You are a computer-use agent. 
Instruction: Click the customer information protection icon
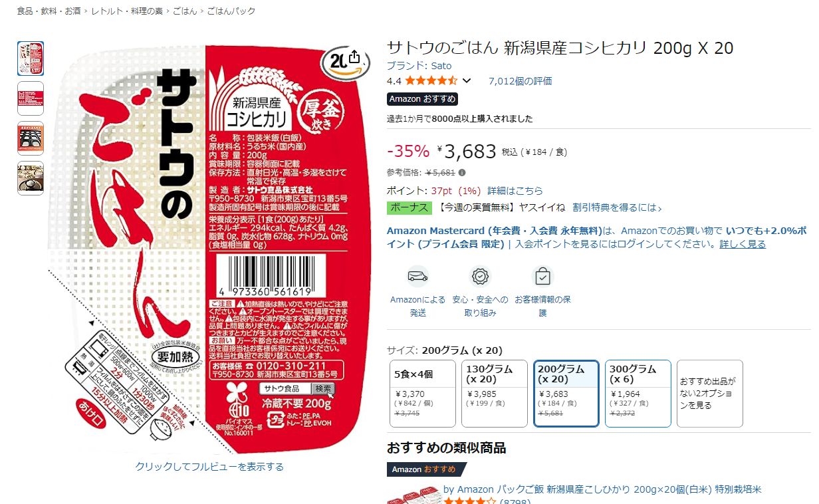[x=542, y=276]
